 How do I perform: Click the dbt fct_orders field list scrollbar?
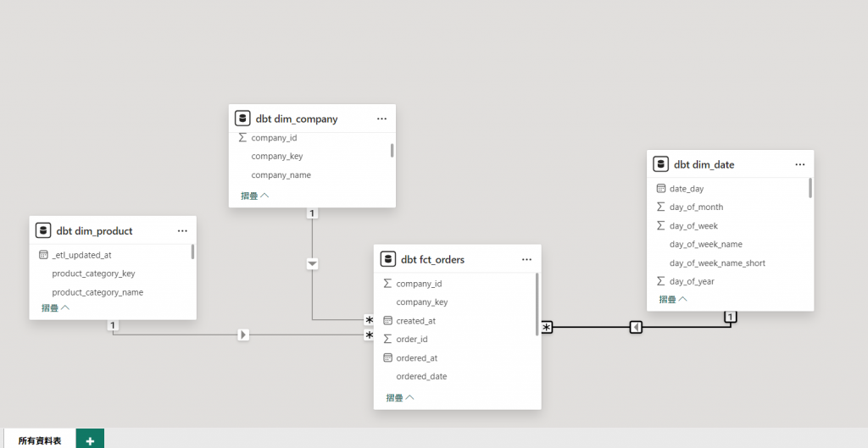click(x=537, y=305)
